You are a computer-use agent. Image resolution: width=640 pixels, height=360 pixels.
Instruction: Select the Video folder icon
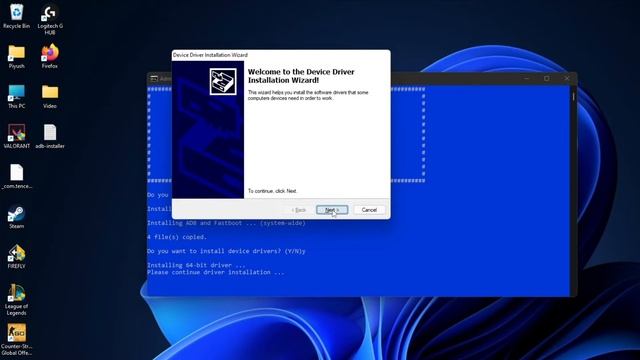click(50, 96)
